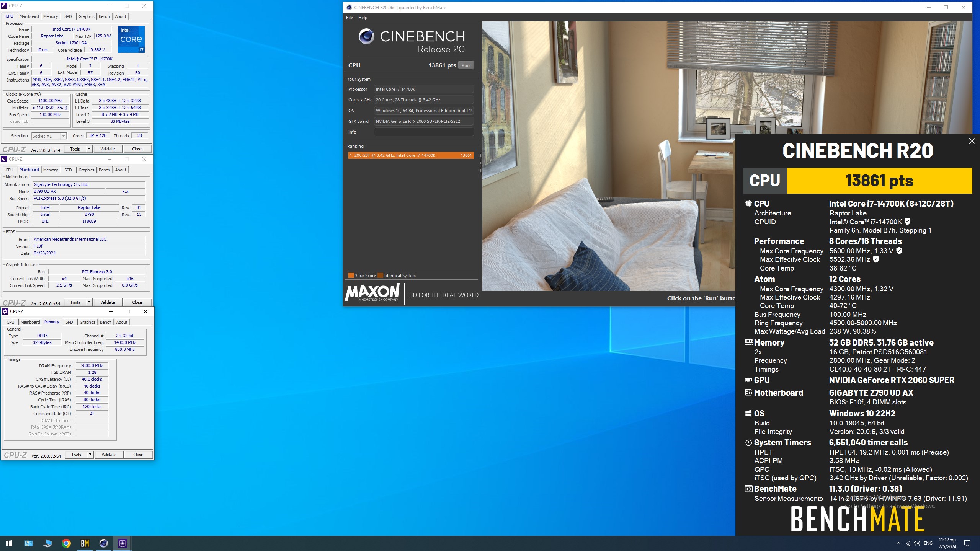Click the Max TDP 125.0 W value

click(x=103, y=36)
